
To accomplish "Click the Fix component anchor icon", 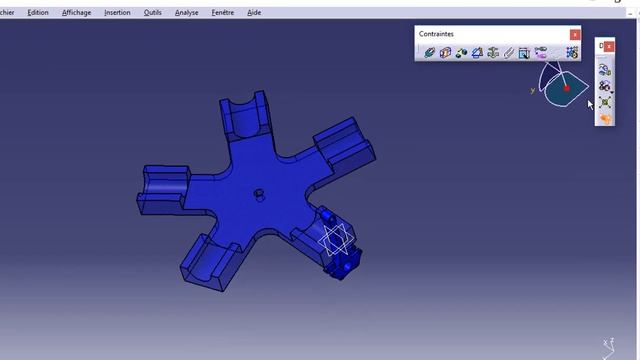I will (493, 53).
